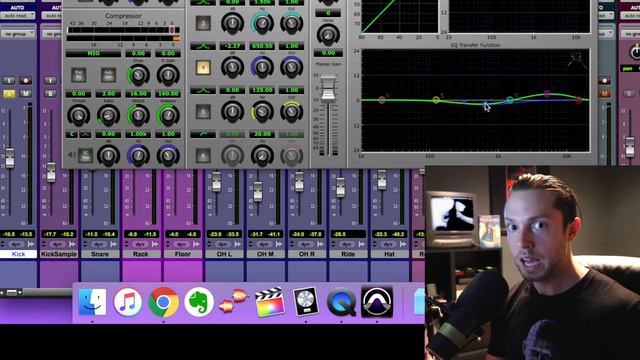Select the KickSample track name
This screenshot has height=360, width=640.
tap(59, 254)
